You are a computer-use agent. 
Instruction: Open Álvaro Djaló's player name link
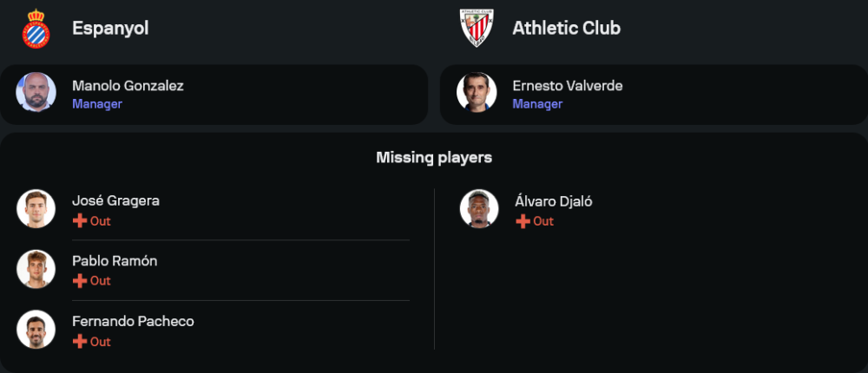point(552,201)
